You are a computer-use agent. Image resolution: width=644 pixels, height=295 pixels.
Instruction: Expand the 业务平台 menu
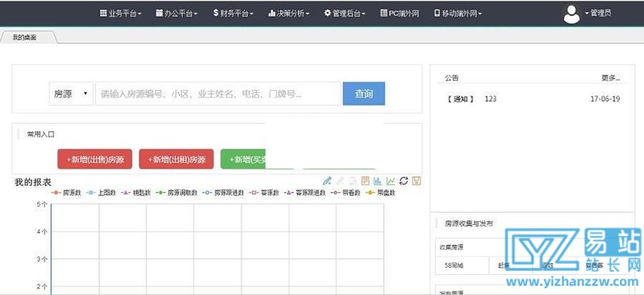click(x=120, y=14)
